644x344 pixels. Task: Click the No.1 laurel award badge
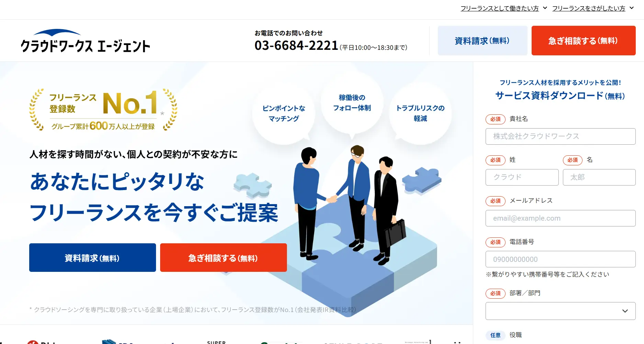click(x=103, y=110)
